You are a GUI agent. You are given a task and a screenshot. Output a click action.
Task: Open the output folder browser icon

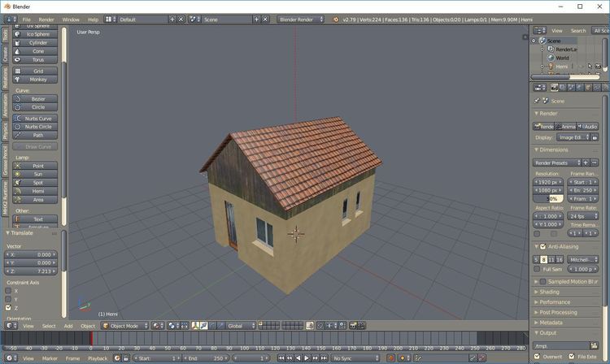point(594,345)
